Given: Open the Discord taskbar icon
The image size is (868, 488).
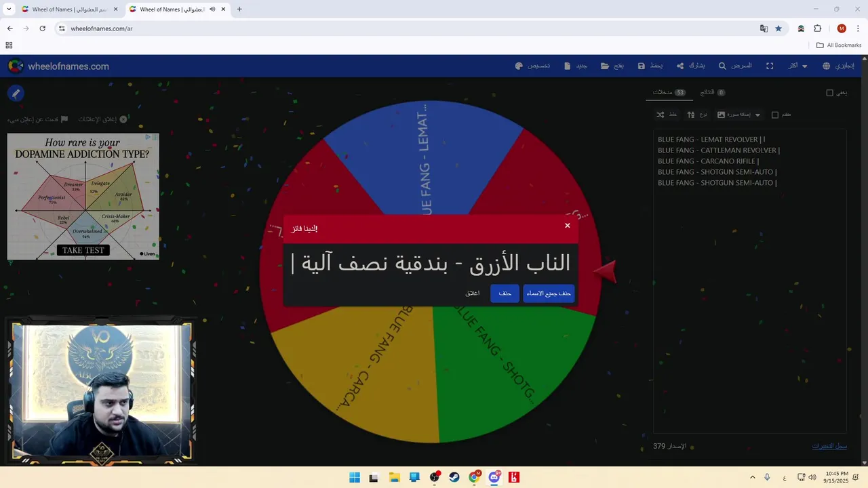Looking at the screenshot, I should pyautogui.click(x=494, y=477).
